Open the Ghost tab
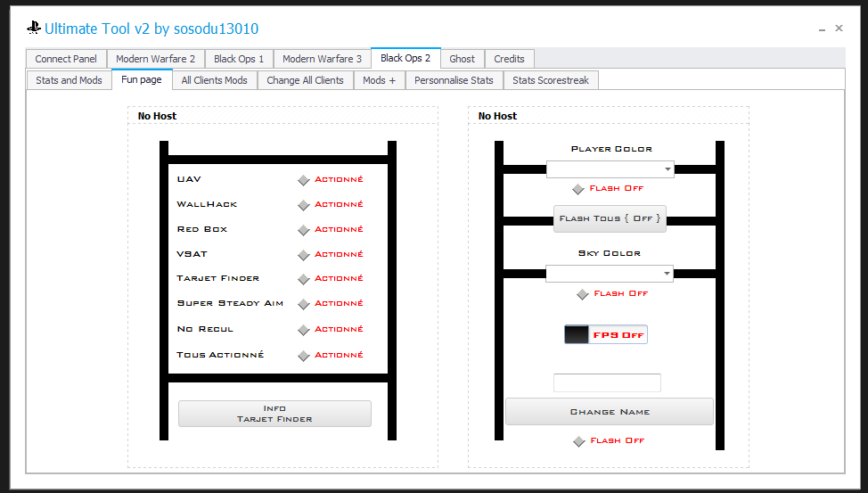The height and width of the screenshot is (493, 868). click(x=463, y=59)
